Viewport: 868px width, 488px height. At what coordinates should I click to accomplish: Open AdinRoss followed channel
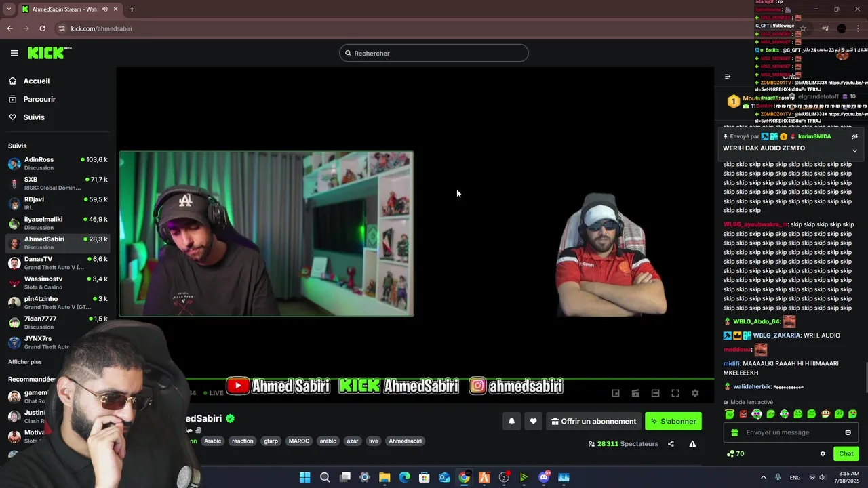(x=58, y=163)
